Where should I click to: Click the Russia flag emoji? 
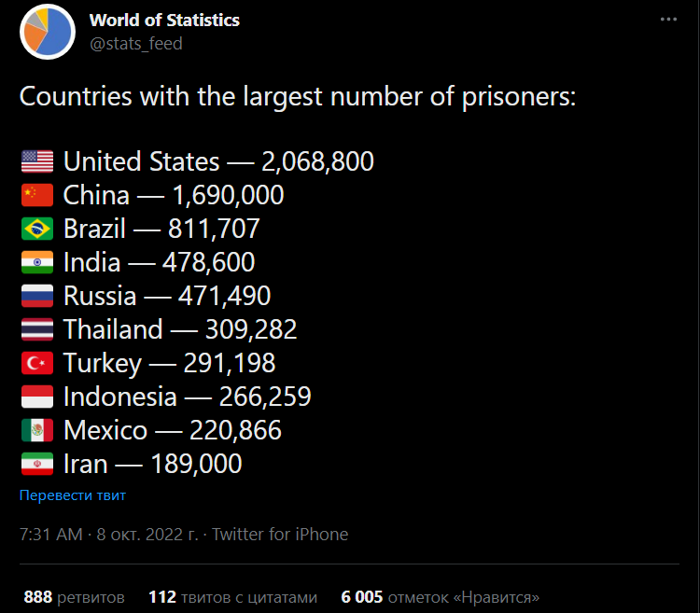37,297
